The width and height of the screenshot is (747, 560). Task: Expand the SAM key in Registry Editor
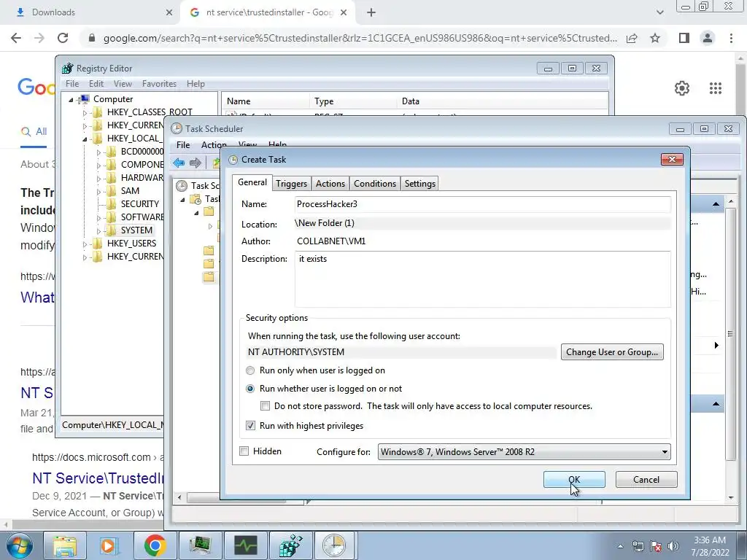(98, 192)
